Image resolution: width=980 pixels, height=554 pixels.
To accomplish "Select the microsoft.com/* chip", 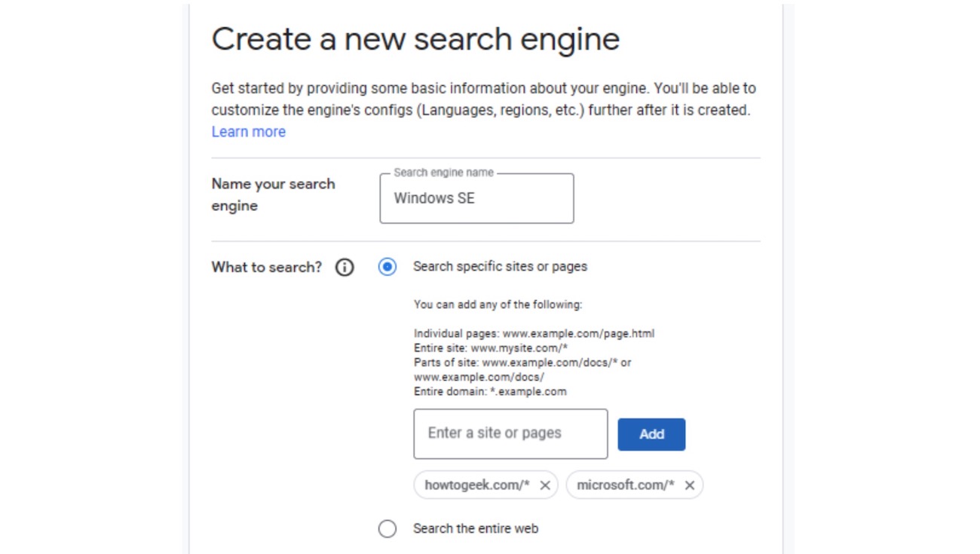I will (x=626, y=485).
